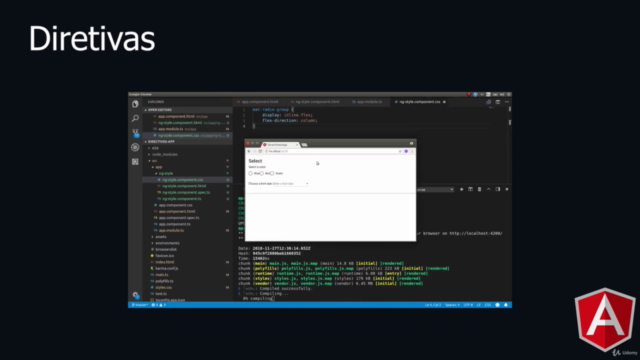Select the Red radio button
Screen dimensions: 640x360
262,173
